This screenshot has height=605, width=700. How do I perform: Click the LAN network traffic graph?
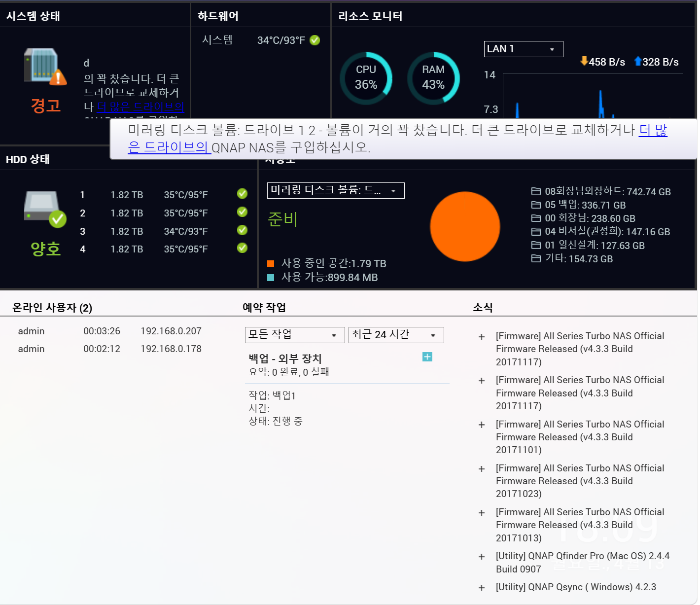tap(593, 96)
